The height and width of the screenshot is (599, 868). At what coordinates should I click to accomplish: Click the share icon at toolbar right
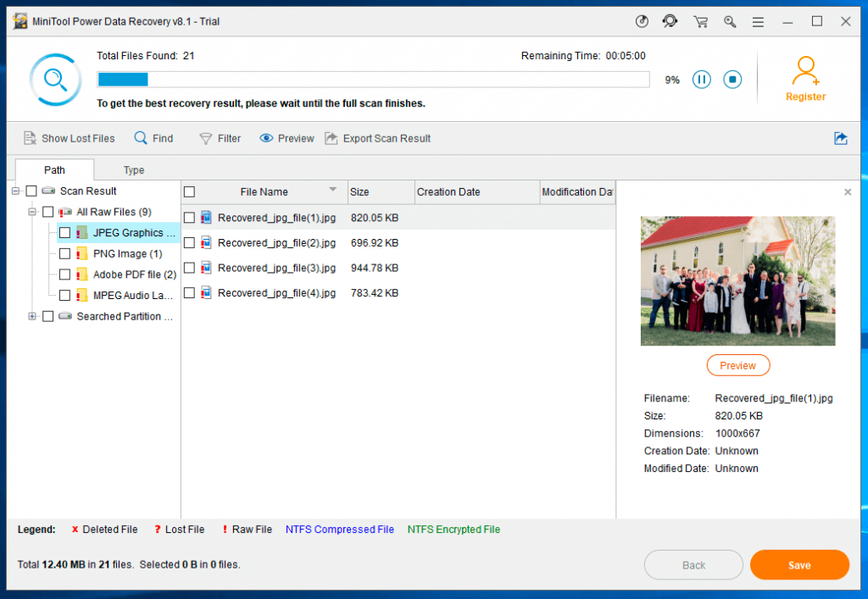point(840,138)
